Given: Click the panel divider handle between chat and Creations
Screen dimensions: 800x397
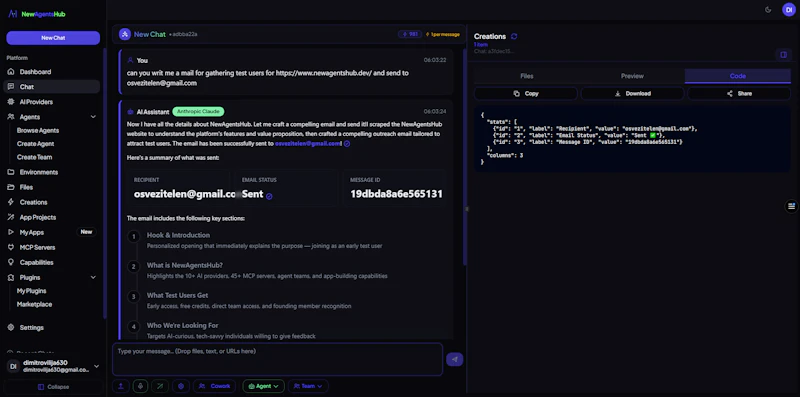Looking at the screenshot, I should 467,209.
